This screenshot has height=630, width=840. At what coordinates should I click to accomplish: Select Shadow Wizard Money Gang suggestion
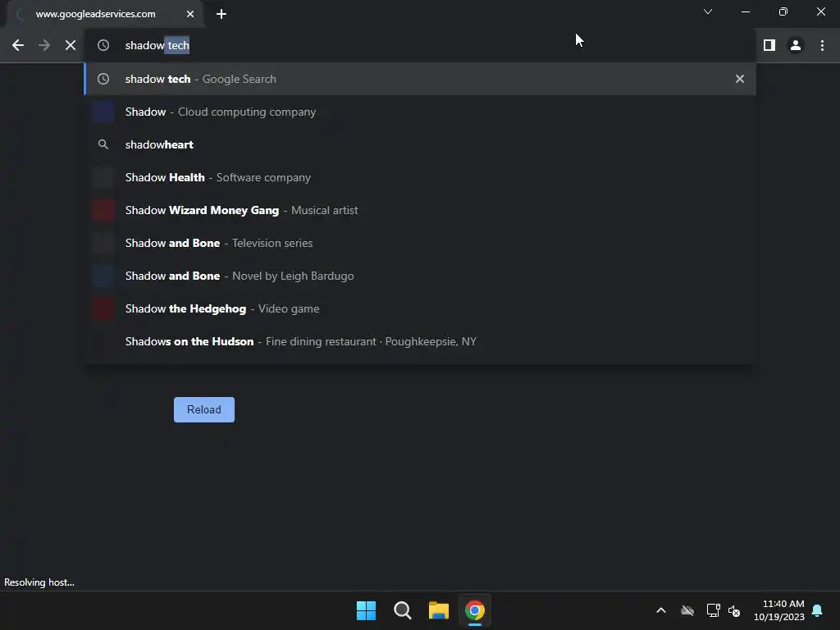point(420,210)
